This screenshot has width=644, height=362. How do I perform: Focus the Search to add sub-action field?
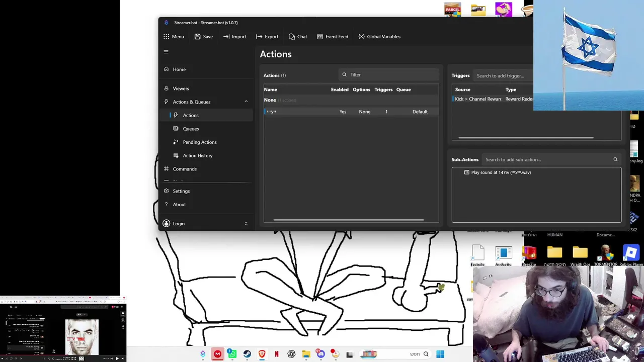tap(551, 159)
